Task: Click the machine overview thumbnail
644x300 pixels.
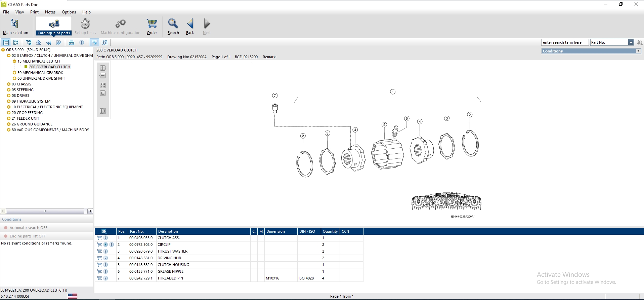Action: click(x=446, y=201)
